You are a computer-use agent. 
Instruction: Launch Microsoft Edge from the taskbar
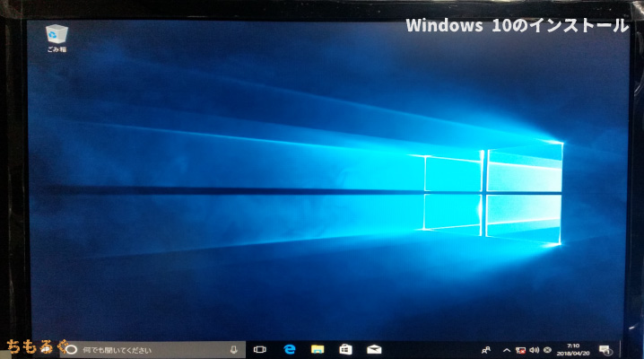(x=290, y=349)
